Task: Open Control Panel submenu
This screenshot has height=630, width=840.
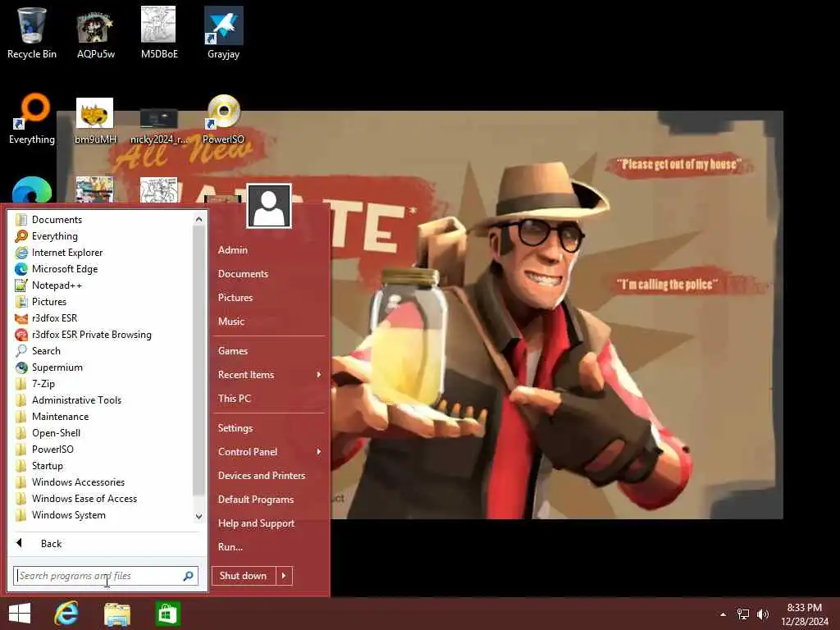Action: coord(269,452)
